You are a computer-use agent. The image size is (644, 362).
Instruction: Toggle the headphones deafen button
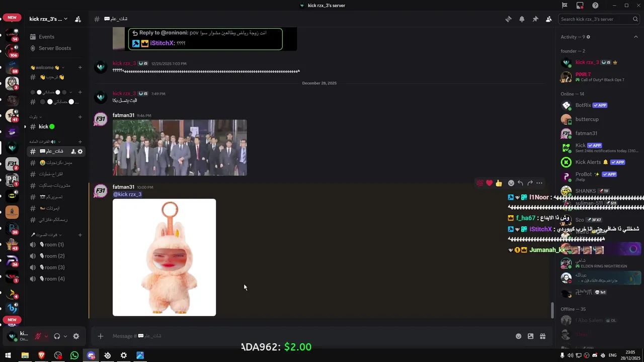[57, 336]
